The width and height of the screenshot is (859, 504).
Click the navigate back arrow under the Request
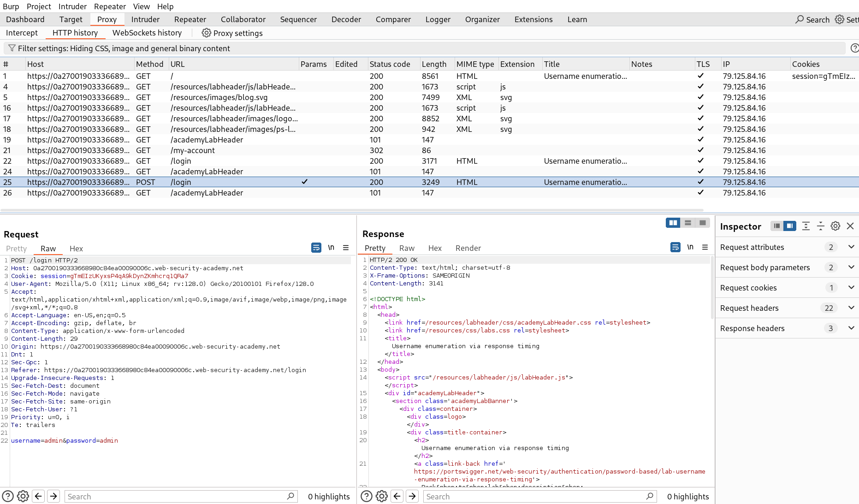[38, 496]
